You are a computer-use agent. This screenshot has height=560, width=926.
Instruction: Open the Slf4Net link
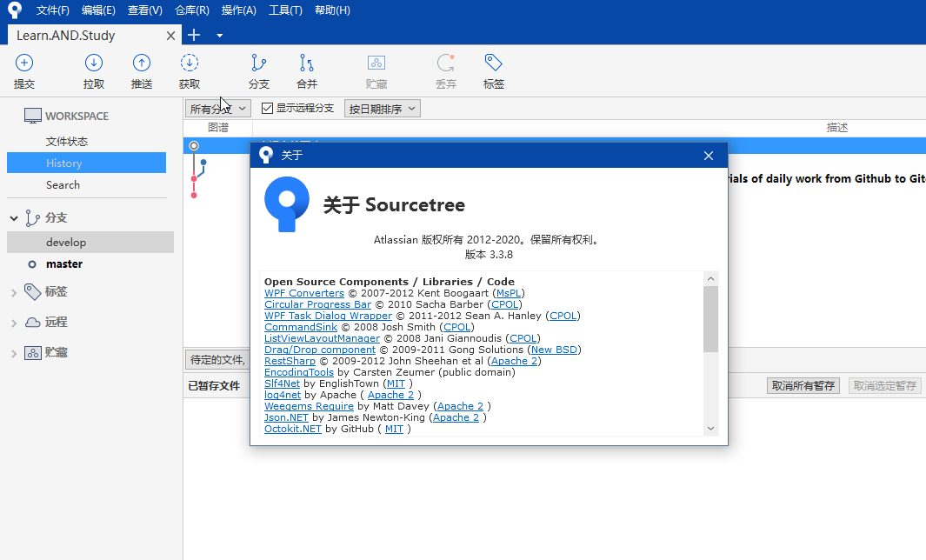[282, 383]
